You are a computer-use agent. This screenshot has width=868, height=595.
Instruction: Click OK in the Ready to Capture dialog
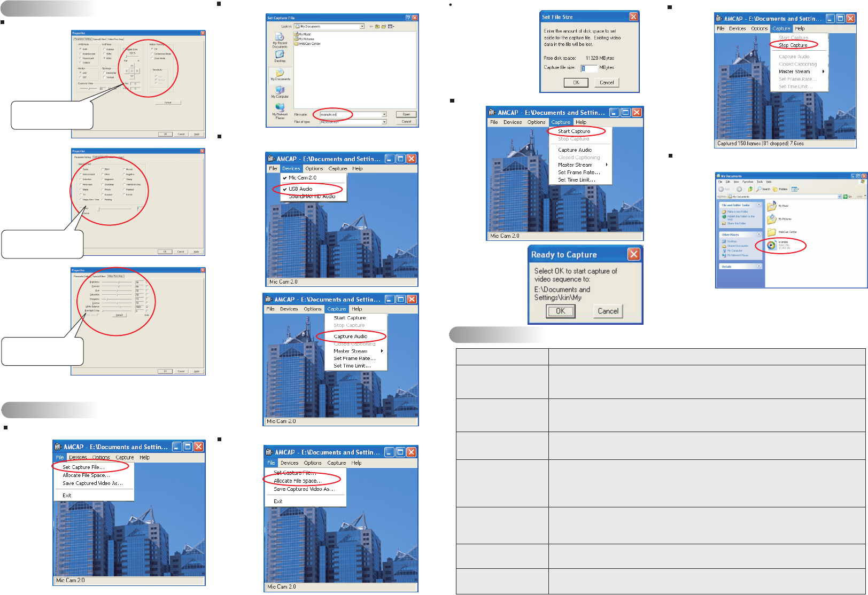coord(561,311)
